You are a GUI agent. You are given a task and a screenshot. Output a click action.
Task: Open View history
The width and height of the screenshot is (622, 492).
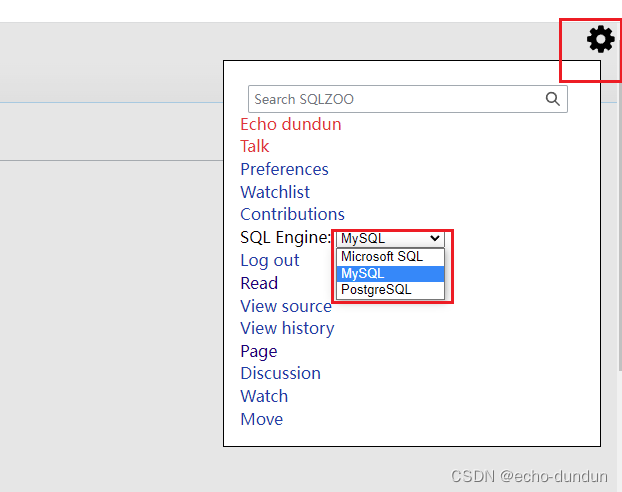(287, 329)
